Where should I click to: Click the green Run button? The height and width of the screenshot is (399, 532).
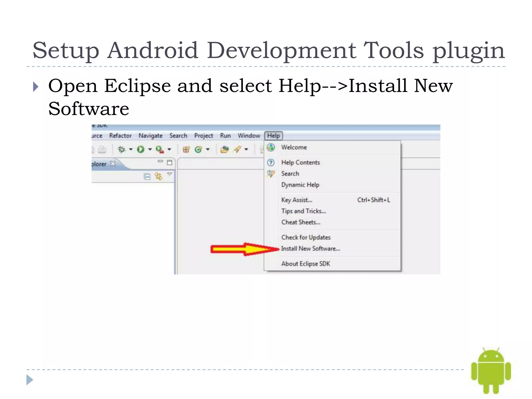click(141, 149)
